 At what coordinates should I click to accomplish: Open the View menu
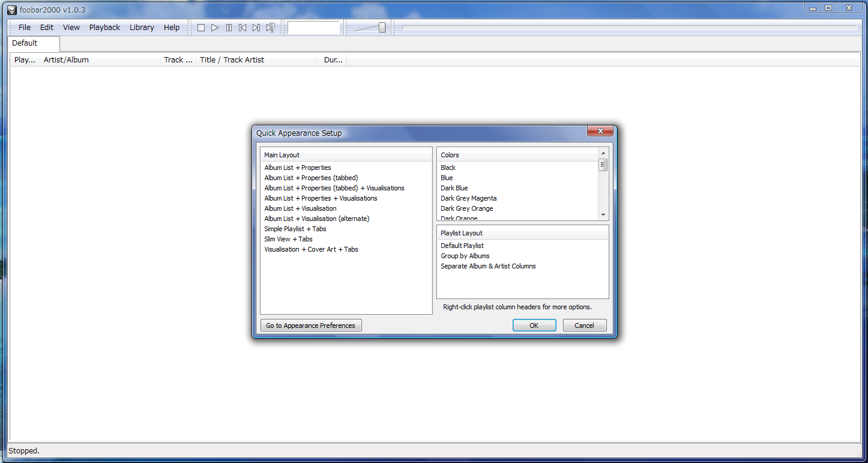[x=71, y=28]
